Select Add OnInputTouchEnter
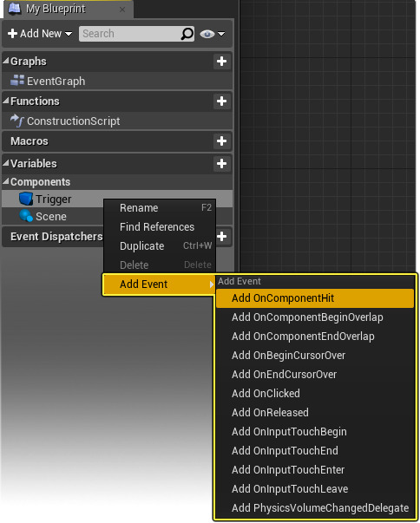This screenshot has height=523, width=420. pyautogui.click(x=315, y=469)
